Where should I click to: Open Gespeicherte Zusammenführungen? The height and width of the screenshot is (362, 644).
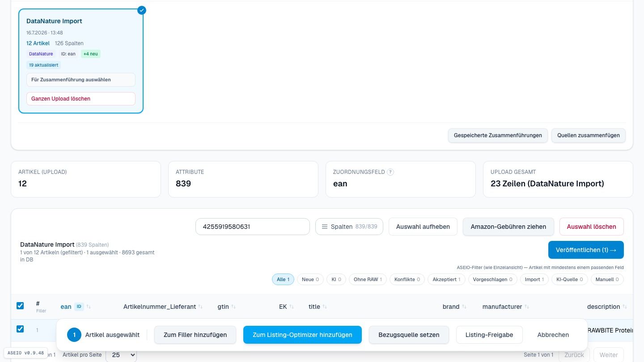[x=498, y=135]
